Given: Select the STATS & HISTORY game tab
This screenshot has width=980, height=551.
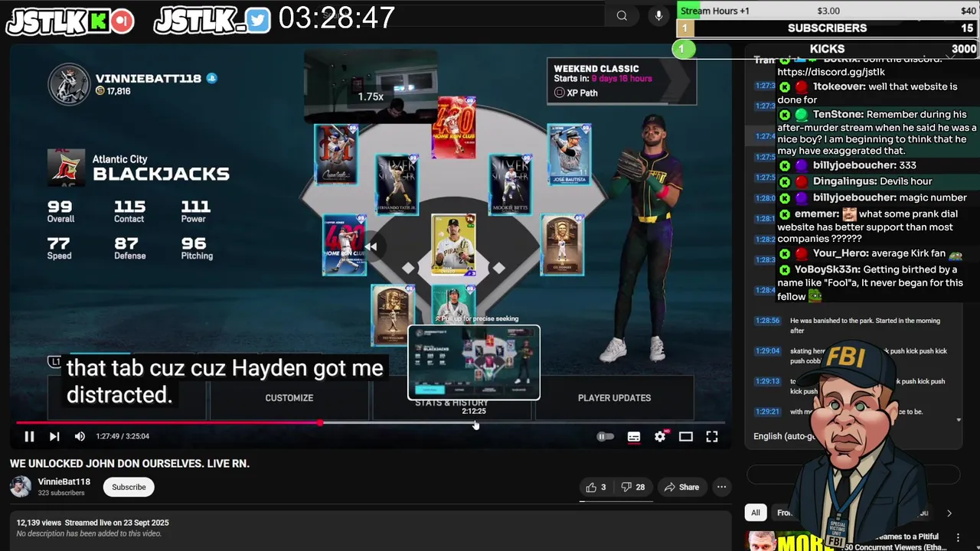Looking at the screenshot, I should coord(451,403).
